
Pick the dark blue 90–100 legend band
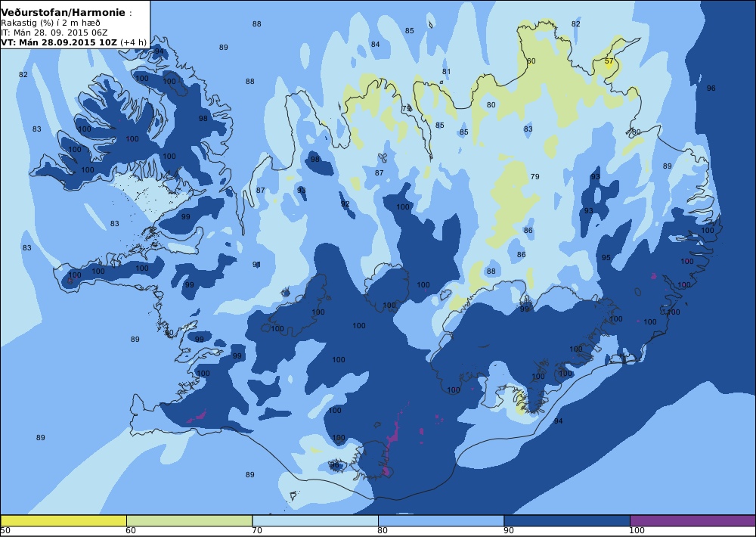click(x=567, y=520)
